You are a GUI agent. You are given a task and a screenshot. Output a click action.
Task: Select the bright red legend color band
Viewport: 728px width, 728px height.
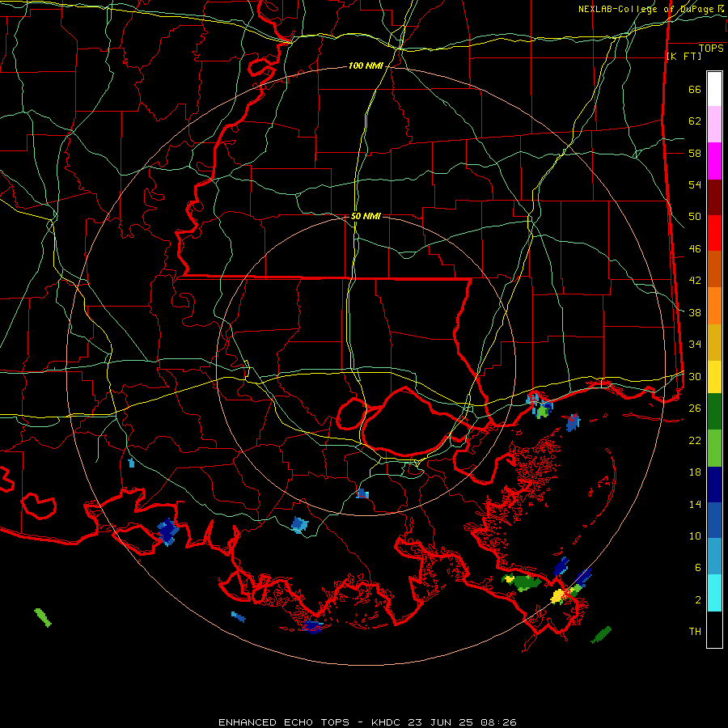pyautogui.click(x=714, y=233)
